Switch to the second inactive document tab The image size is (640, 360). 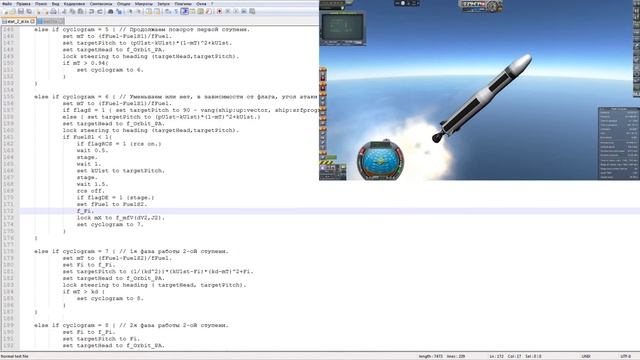(x=51, y=21)
